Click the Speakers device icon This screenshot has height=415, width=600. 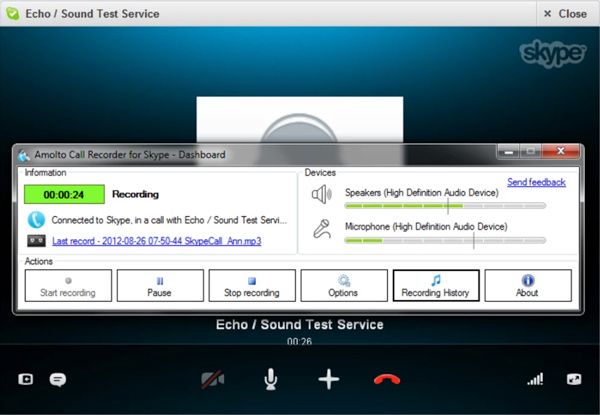pos(321,194)
